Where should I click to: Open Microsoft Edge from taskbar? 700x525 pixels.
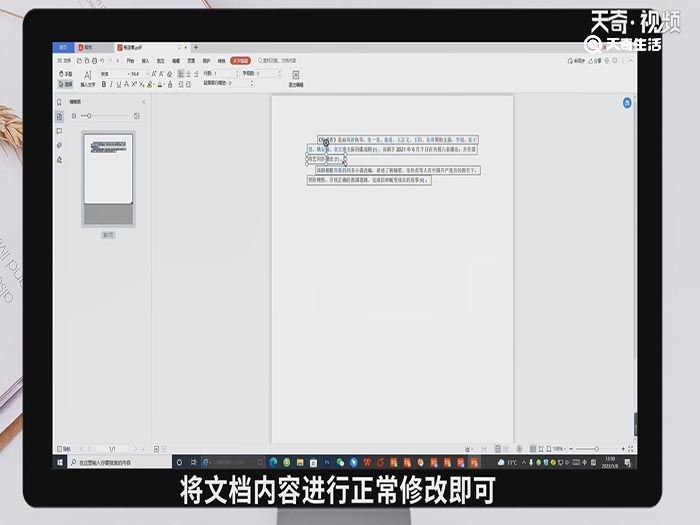click(x=273, y=462)
